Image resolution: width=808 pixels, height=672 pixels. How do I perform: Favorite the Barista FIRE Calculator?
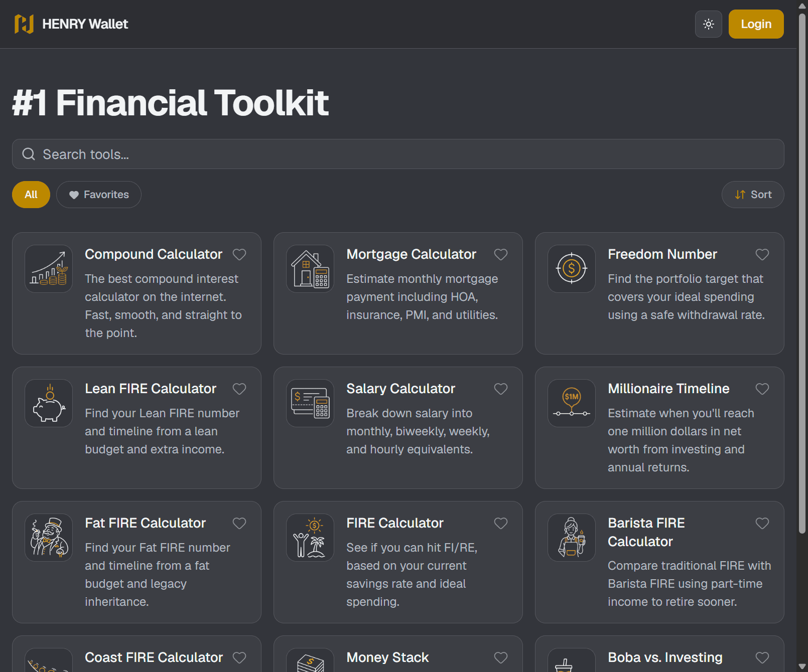coord(762,524)
